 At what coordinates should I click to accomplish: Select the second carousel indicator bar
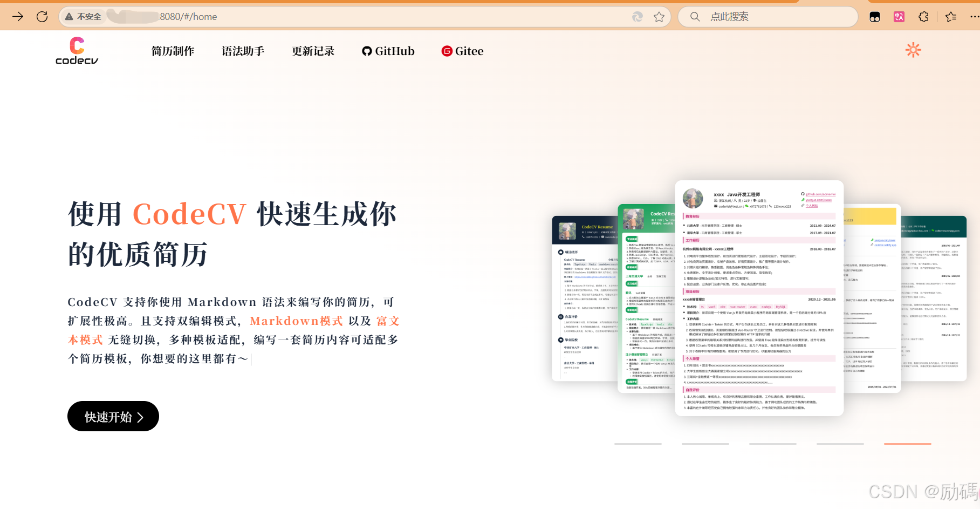705,444
